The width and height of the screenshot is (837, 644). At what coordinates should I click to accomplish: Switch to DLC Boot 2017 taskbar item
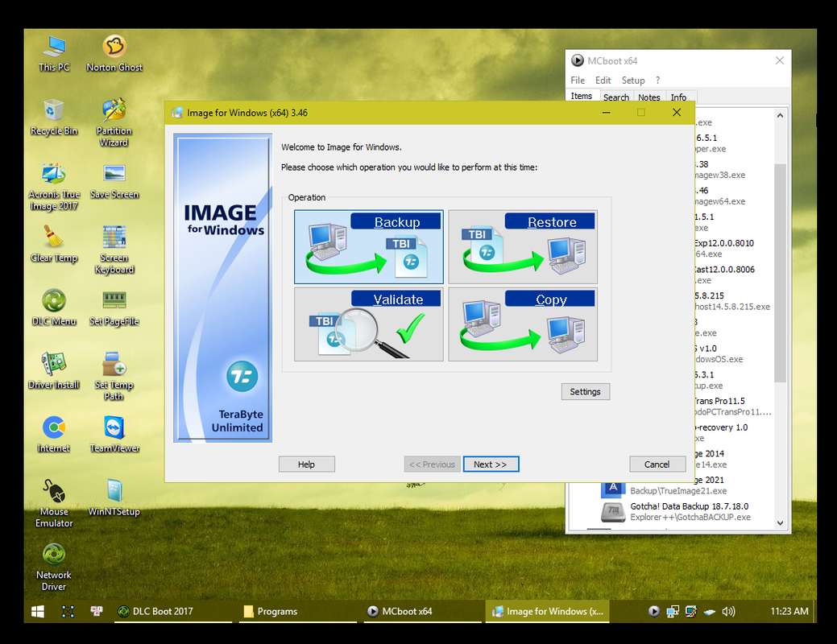(x=173, y=612)
